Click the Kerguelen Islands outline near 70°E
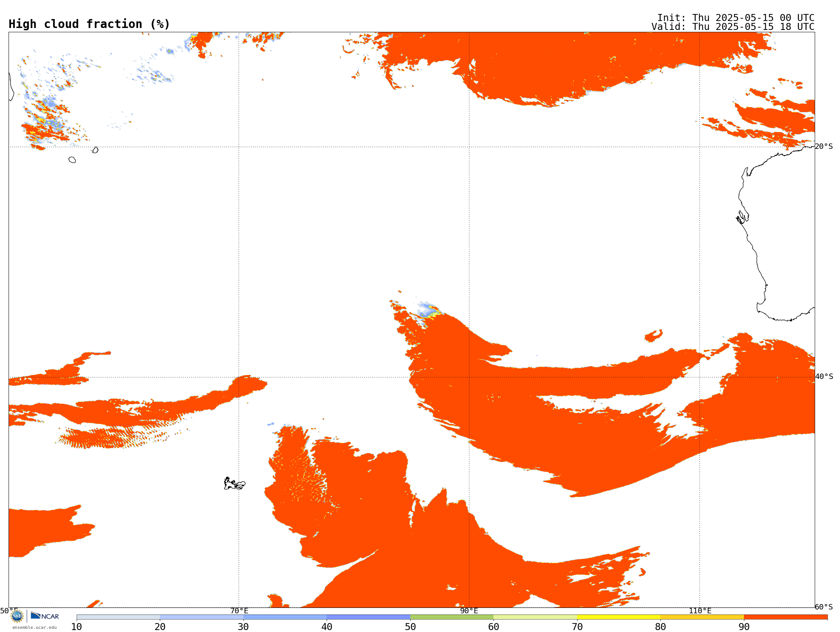Viewport: 840px width, 632px height. tap(234, 484)
